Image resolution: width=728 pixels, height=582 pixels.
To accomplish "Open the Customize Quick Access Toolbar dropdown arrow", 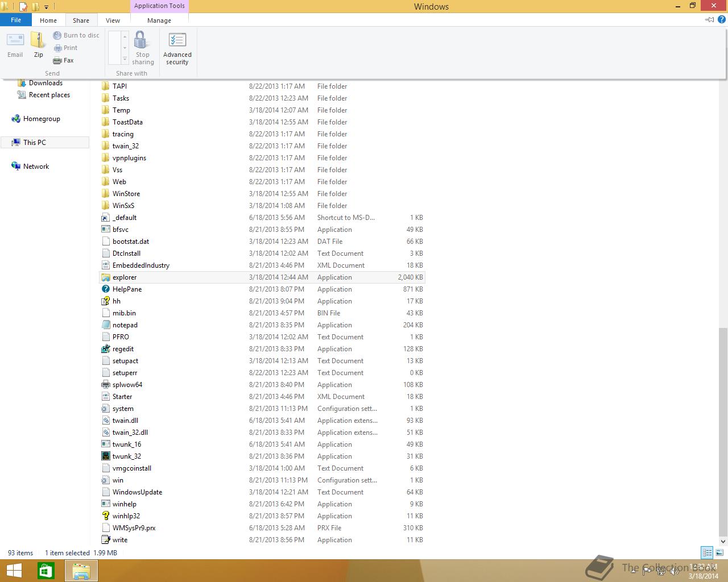I will coord(47,7).
